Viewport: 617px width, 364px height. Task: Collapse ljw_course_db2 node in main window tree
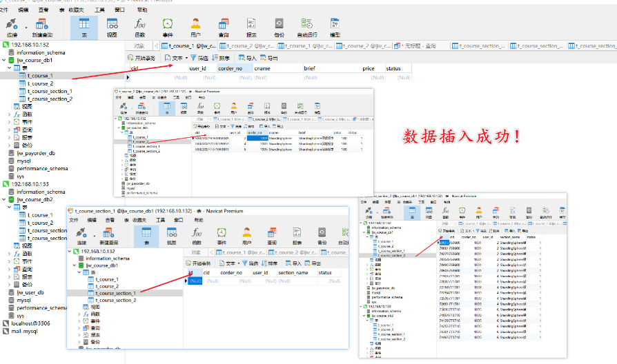pos(4,199)
